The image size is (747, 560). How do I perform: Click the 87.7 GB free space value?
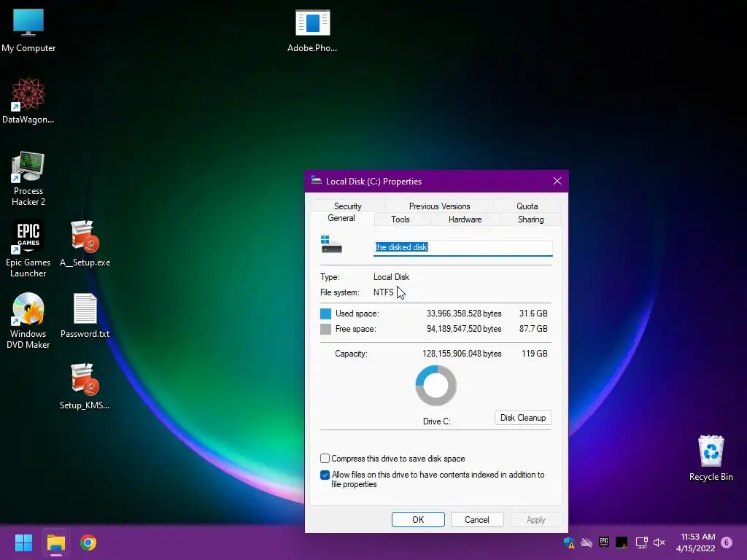click(x=533, y=329)
